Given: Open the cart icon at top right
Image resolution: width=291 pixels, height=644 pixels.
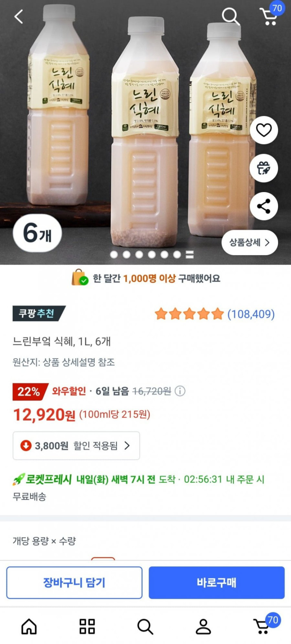Looking at the screenshot, I should pos(269,16).
